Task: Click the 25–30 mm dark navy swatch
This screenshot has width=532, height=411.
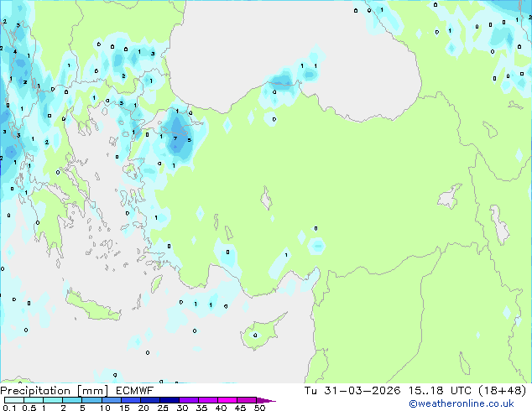Action: 169,400
